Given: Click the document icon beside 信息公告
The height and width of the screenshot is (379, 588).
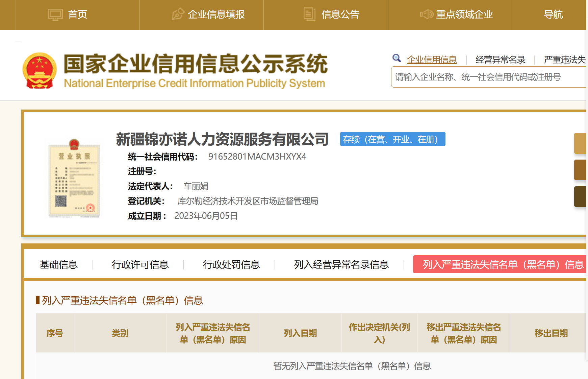Looking at the screenshot, I should coord(309,14).
